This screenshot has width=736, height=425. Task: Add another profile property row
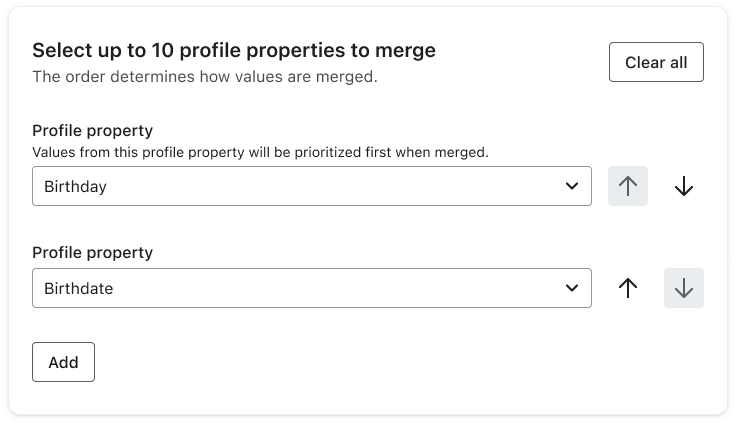pos(63,362)
